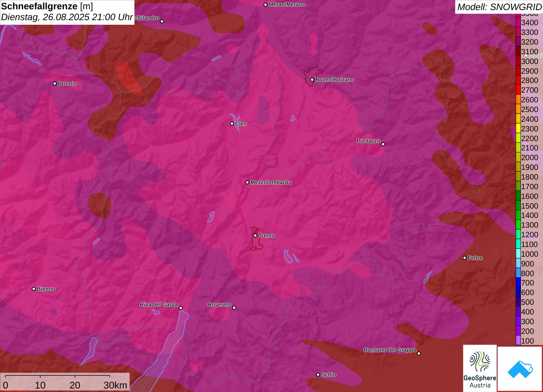The height and width of the screenshot is (392, 543).
Task: Click the 3400 legend color swatch
Action: pos(518,22)
